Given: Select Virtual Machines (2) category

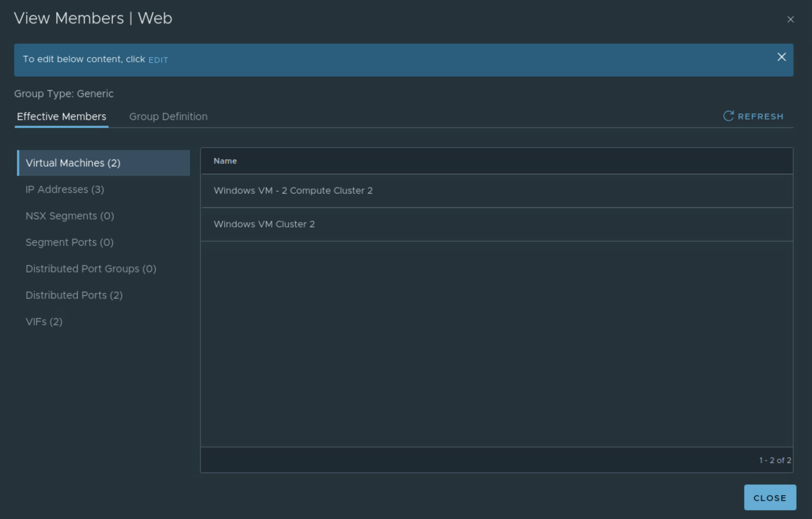Looking at the screenshot, I should click(73, 163).
